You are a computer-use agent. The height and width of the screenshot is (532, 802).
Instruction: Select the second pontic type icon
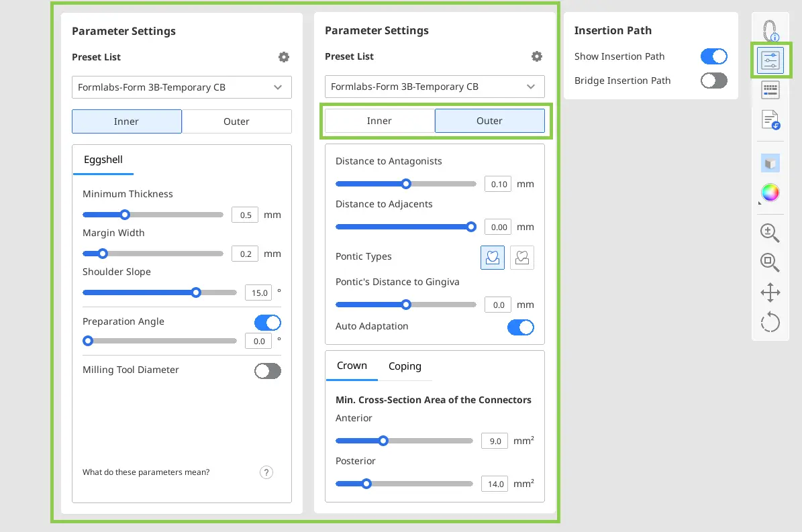[x=522, y=257]
